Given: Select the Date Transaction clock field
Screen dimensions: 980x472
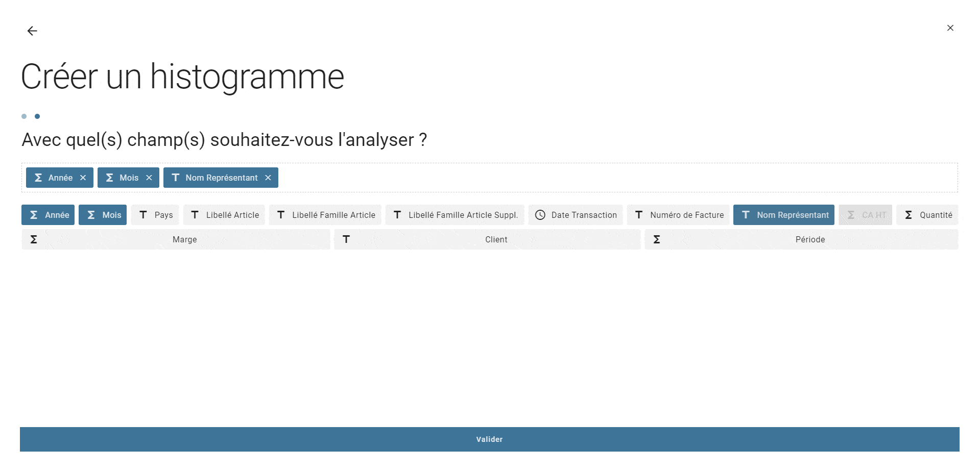Looking at the screenshot, I should pyautogui.click(x=576, y=215).
